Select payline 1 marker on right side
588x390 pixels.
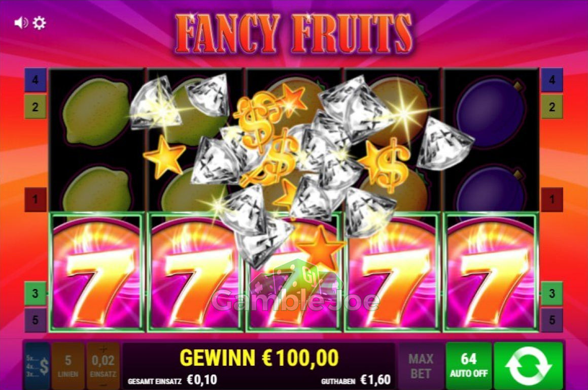click(x=552, y=200)
